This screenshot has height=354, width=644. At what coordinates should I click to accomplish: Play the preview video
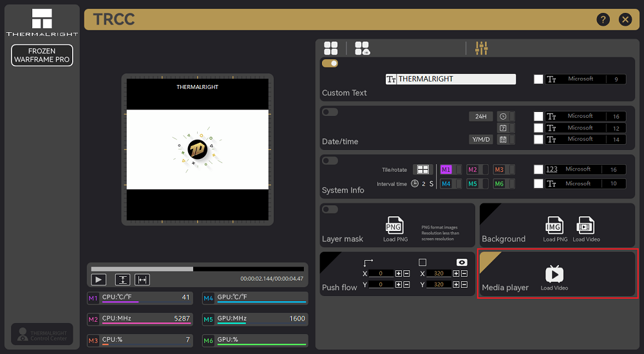pos(99,280)
